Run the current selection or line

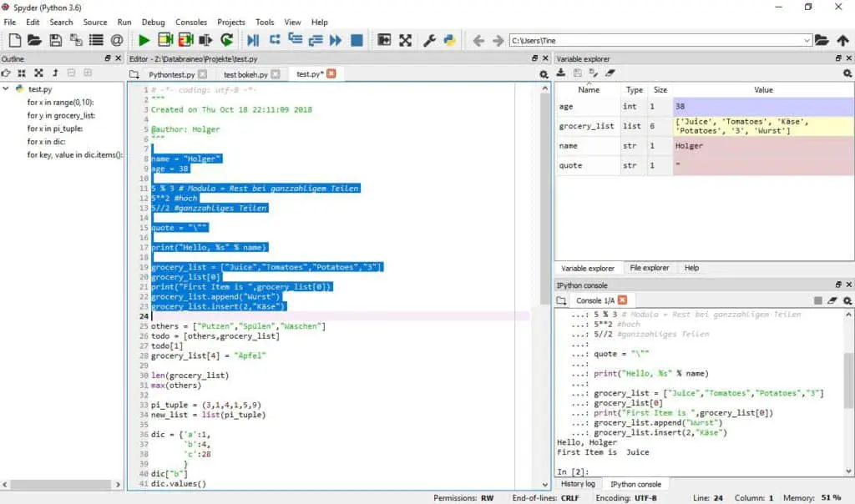pyautogui.click(x=205, y=40)
